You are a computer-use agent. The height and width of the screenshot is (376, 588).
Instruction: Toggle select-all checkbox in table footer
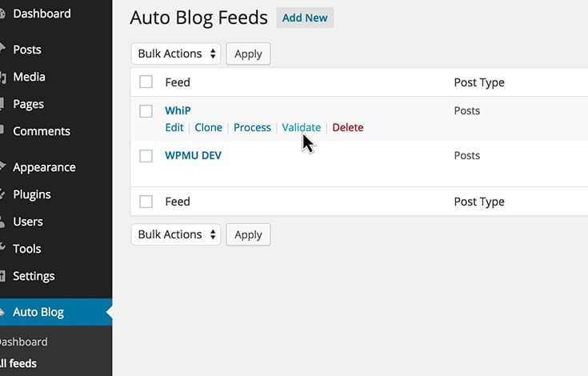point(146,202)
